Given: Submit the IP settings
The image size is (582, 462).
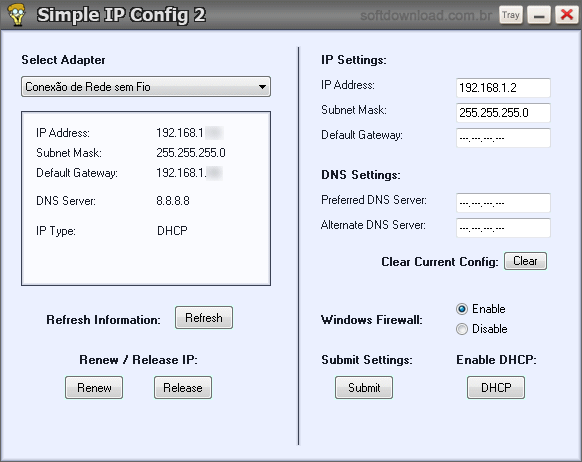Looking at the screenshot, I should pyautogui.click(x=364, y=388).
